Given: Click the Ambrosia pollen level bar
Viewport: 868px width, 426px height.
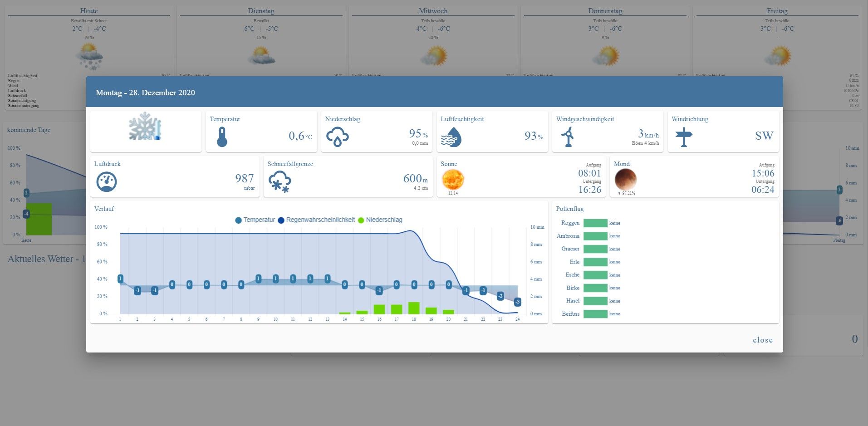Looking at the screenshot, I should click(595, 236).
